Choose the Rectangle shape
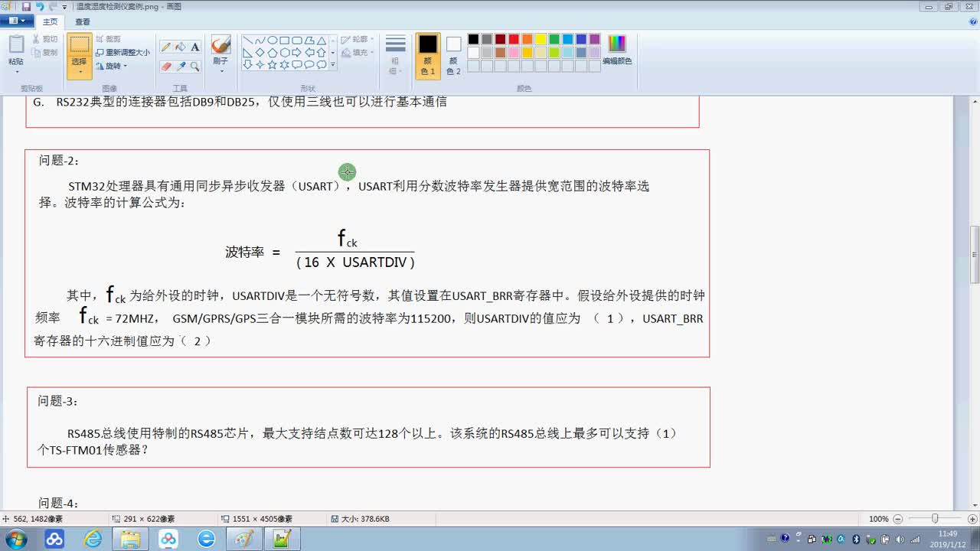 (284, 41)
